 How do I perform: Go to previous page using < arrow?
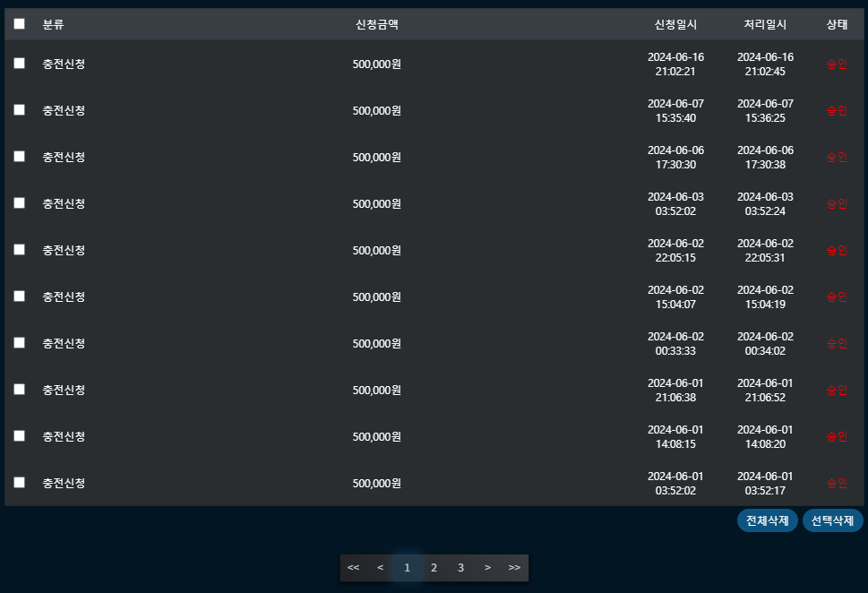pos(380,568)
